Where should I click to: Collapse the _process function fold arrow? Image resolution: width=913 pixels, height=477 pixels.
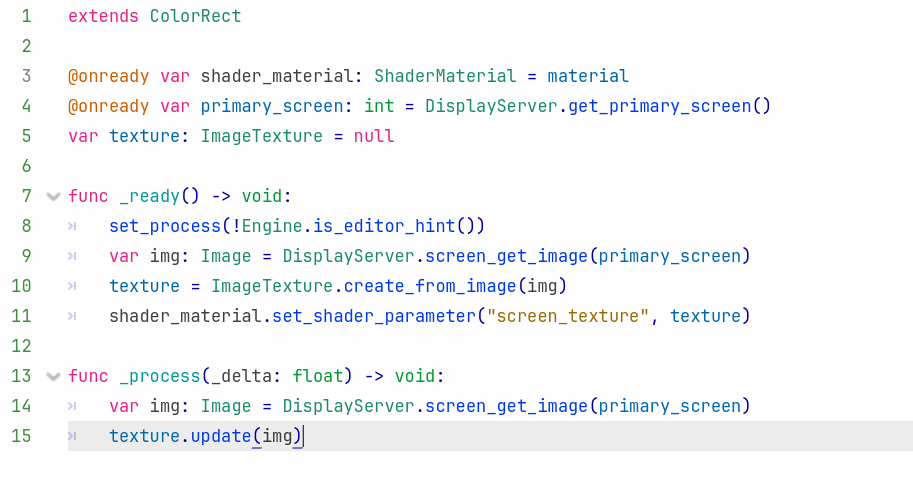[x=53, y=376]
